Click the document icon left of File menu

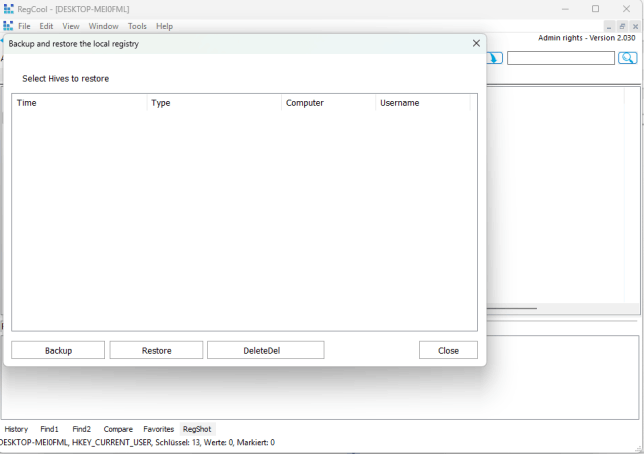8,26
